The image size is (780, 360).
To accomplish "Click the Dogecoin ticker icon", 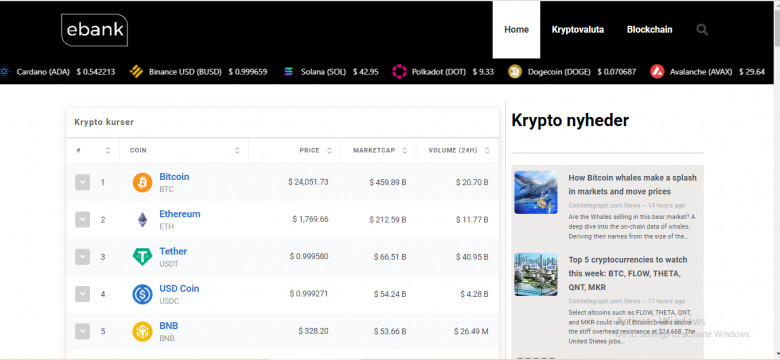I will pyautogui.click(x=515, y=72).
